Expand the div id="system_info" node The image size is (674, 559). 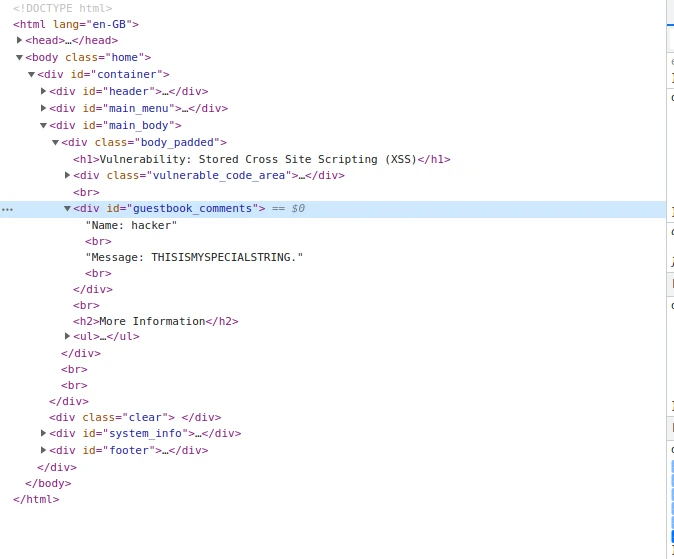(x=44, y=433)
